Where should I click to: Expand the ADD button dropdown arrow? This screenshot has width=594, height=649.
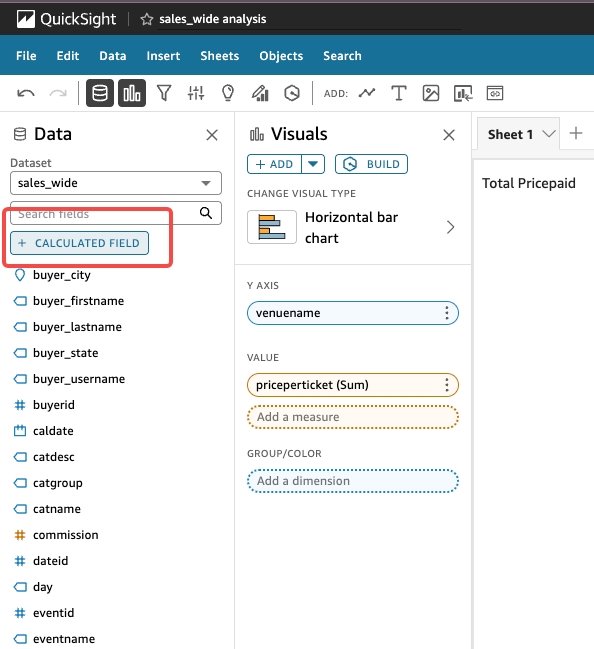coord(313,164)
